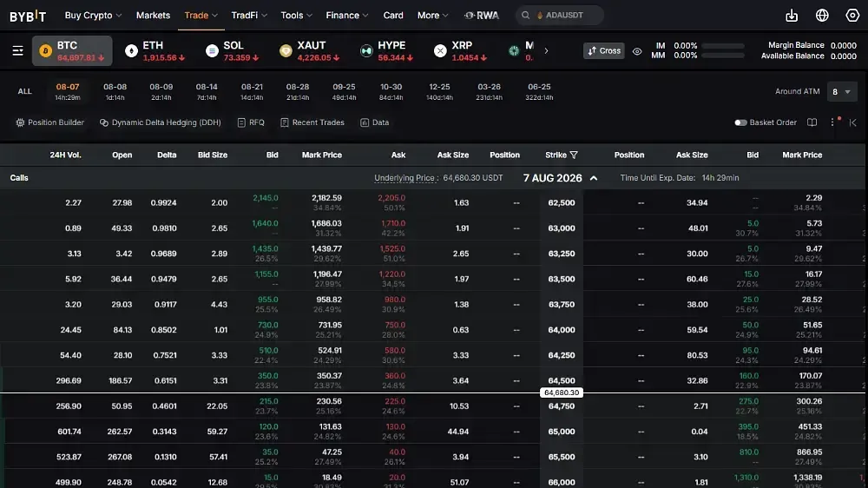Click the Recent Trades icon
This screenshot has width=868, height=488.
tap(284, 122)
